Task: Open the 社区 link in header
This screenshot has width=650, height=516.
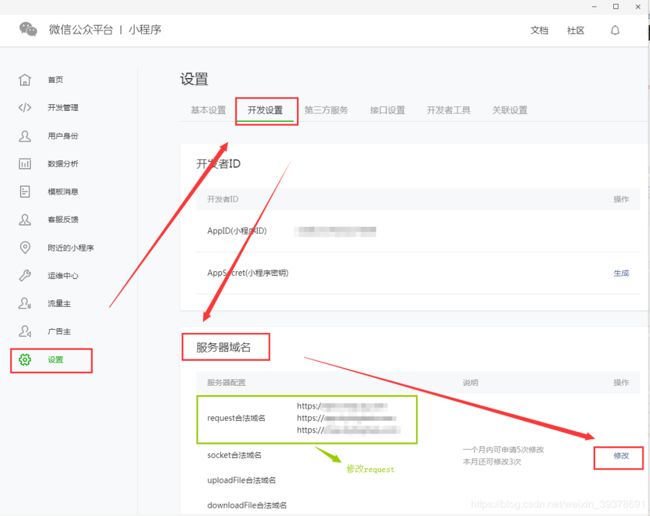Action: point(576,30)
